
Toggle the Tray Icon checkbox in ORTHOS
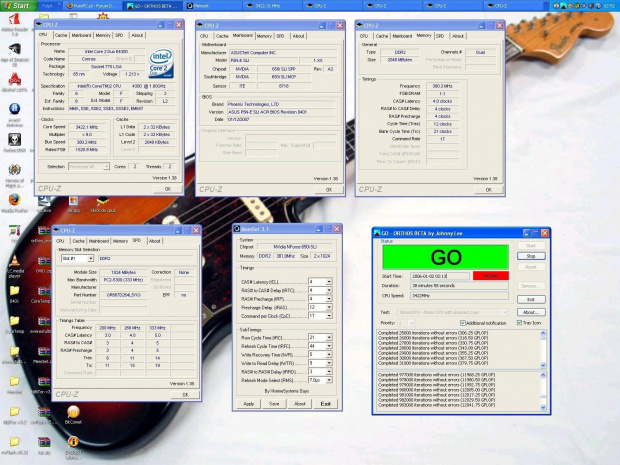[520, 323]
